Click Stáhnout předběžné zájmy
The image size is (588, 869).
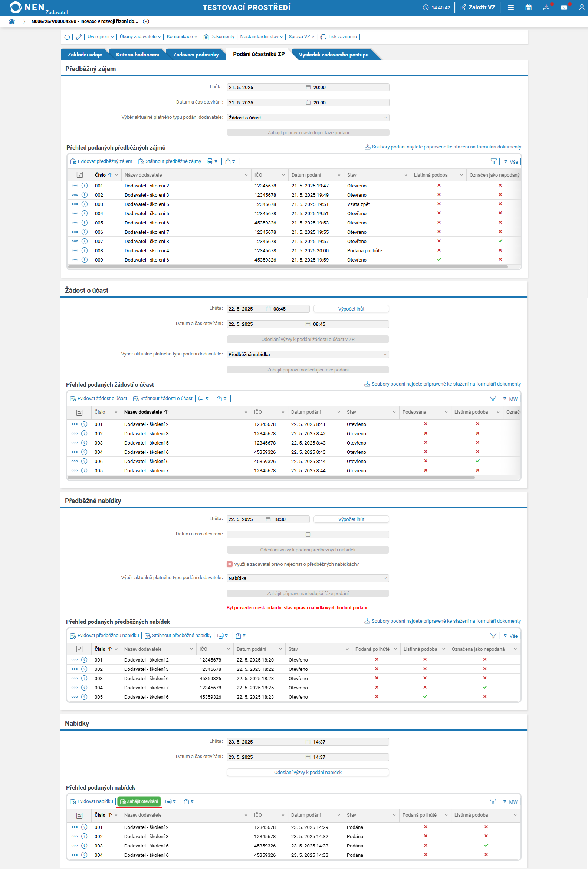tap(170, 161)
